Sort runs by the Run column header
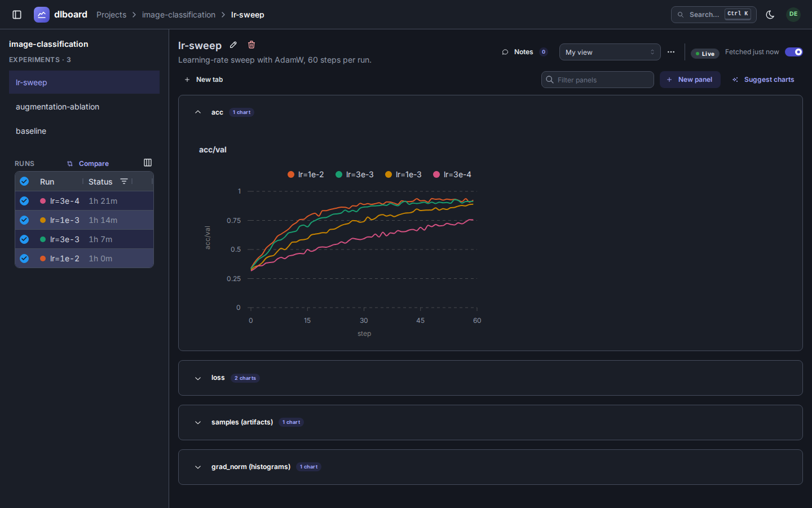812x508 pixels. coord(47,182)
